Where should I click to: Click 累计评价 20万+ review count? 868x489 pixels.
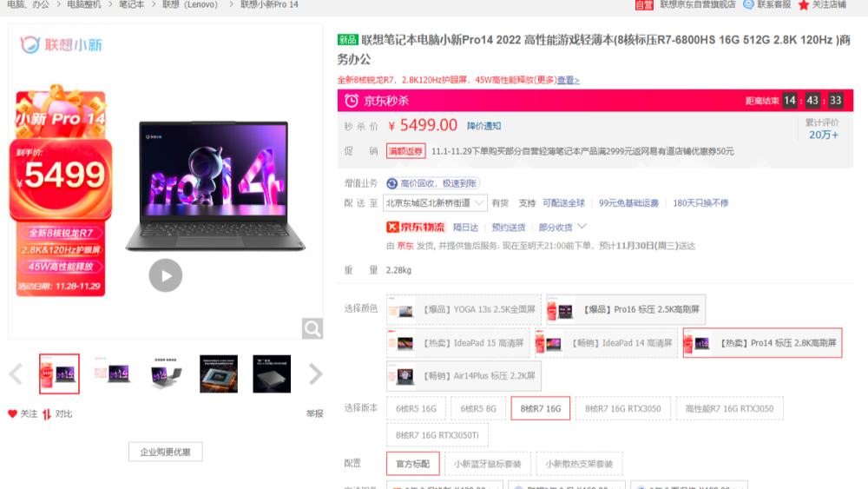822,129
